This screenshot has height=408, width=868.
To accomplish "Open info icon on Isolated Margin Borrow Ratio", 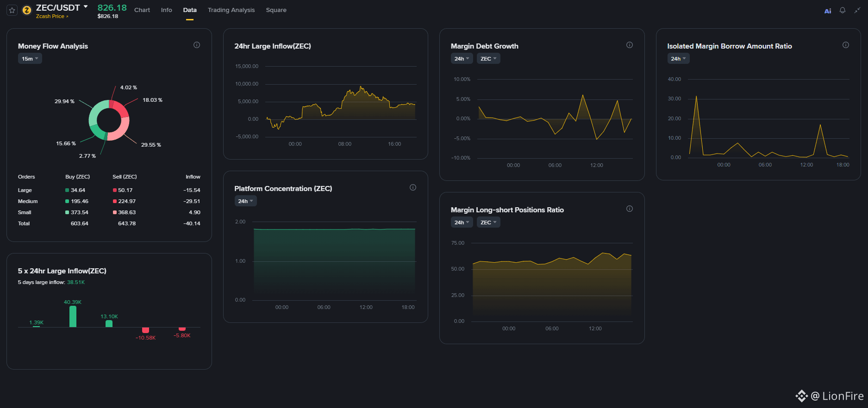I will click(846, 45).
